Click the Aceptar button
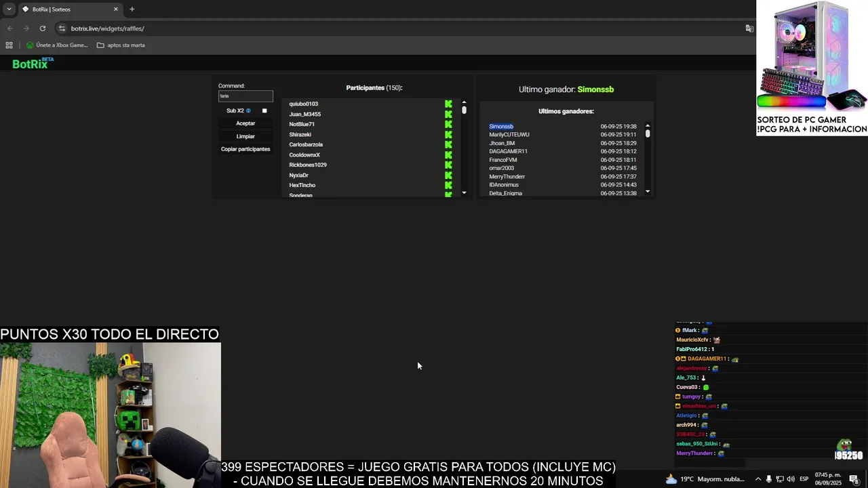 245,123
